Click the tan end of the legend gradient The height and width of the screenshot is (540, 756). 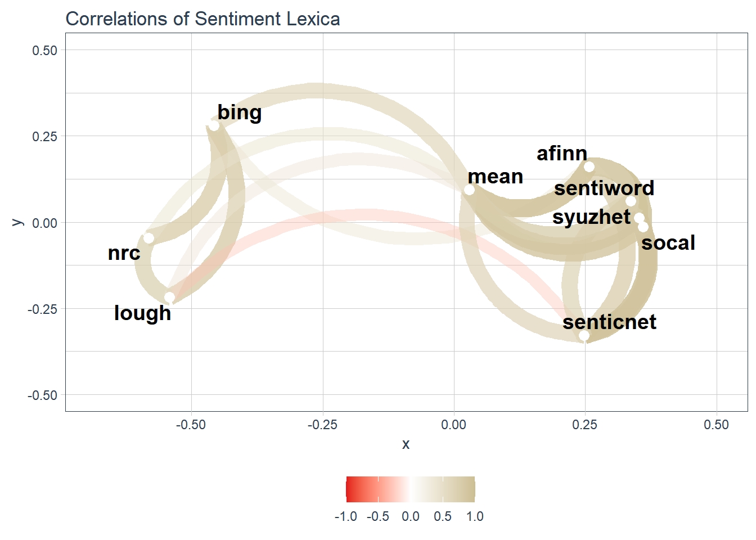(471, 489)
